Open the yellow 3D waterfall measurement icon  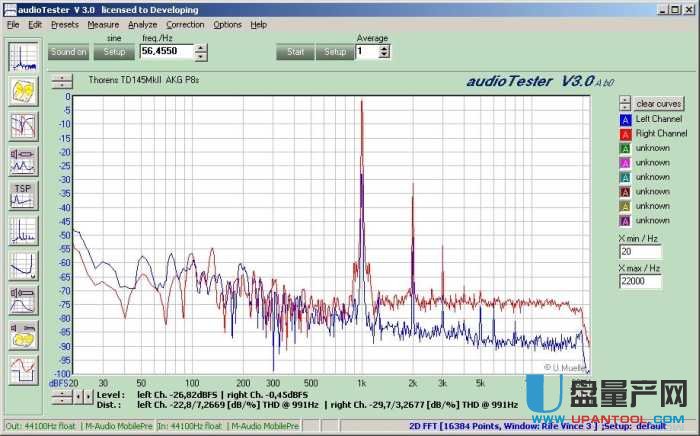[x=22, y=91]
